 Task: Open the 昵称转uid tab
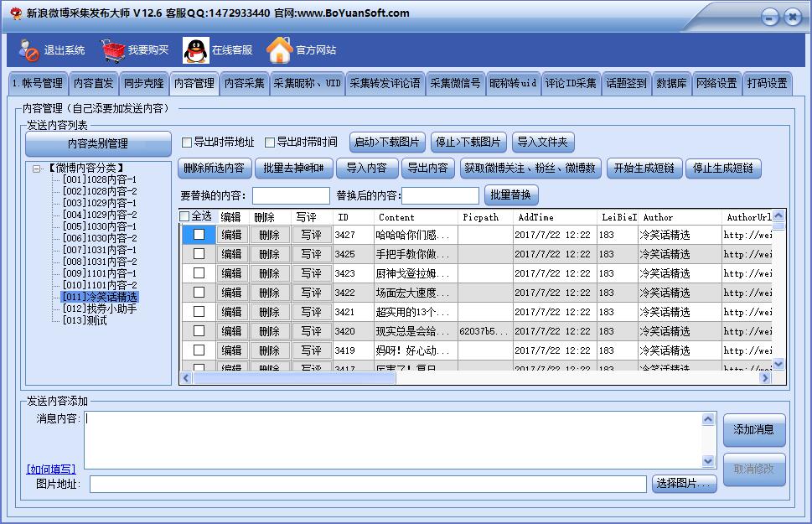(x=513, y=84)
